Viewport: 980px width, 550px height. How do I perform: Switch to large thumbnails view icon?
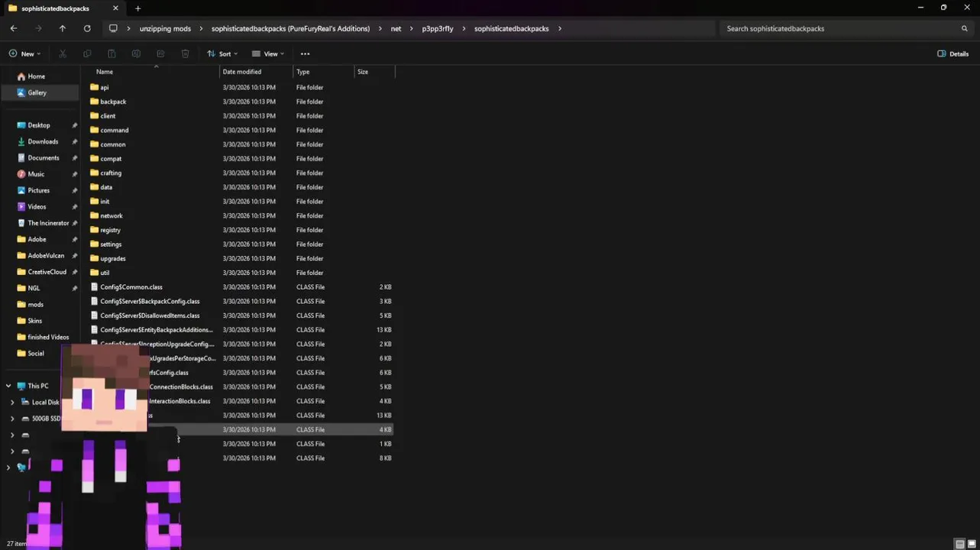pyautogui.click(x=972, y=544)
